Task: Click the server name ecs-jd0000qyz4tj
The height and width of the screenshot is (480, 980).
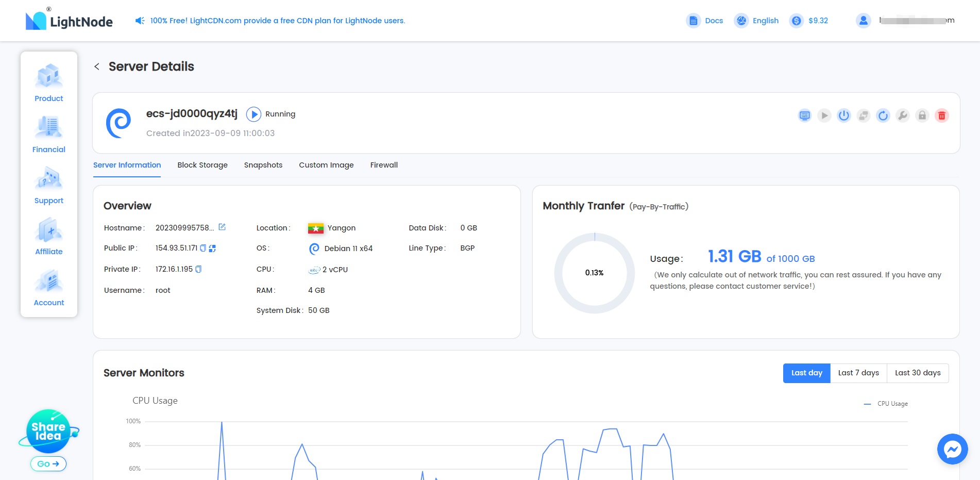Action: pos(192,113)
